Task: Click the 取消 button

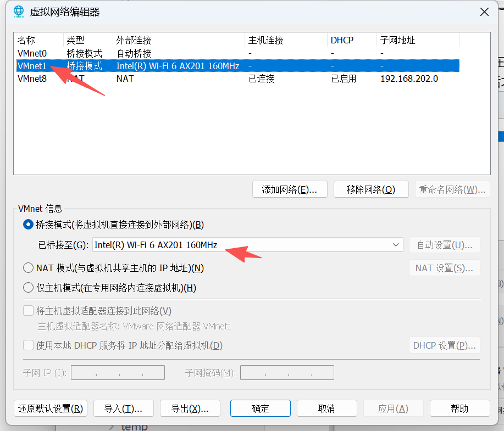Action: click(327, 408)
